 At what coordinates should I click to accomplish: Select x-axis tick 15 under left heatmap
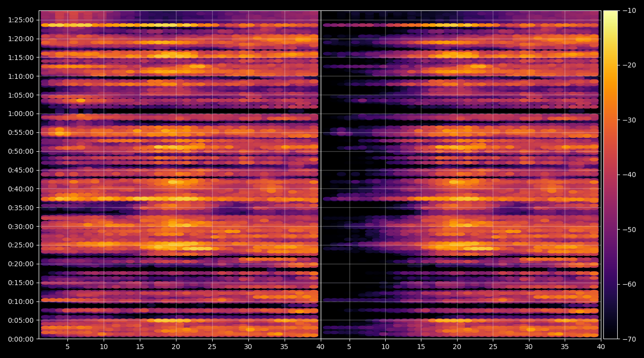pyautogui.click(x=140, y=347)
